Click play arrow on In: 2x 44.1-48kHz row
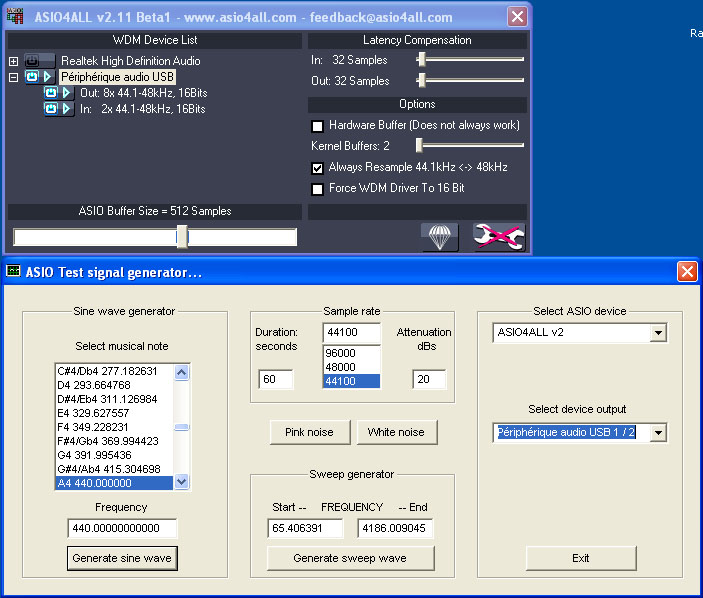 click(66, 108)
